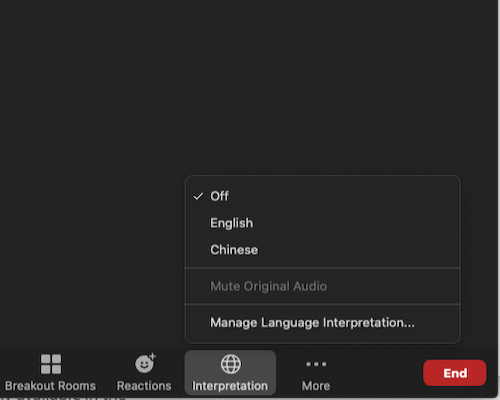Select Chinese interpretation channel

point(323,250)
